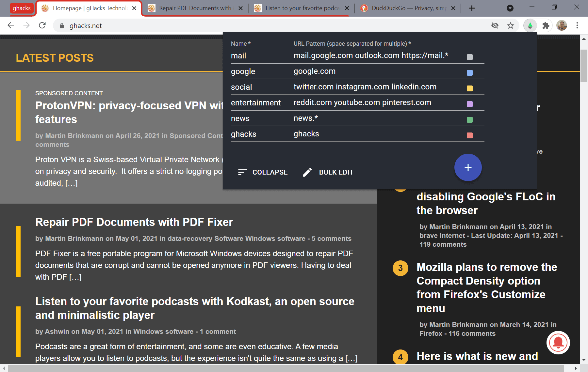588x372 pixels.
Task: Open Here is what is new article
Action: pyautogui.click(x=477, y=356)
